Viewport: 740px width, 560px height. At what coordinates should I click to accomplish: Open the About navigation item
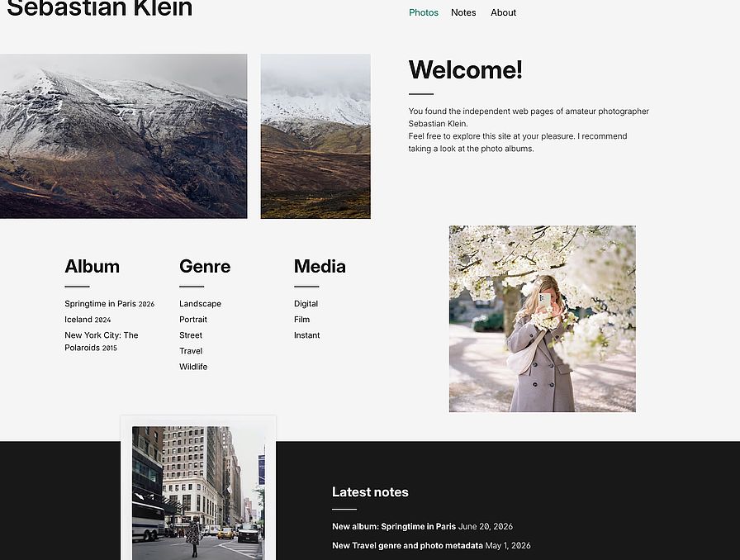click(x=503, y=12)
